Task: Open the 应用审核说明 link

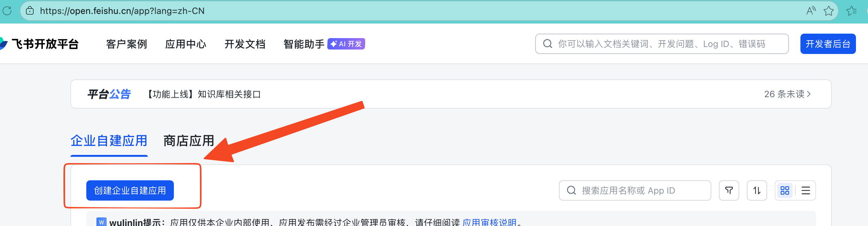Action: 489,222
